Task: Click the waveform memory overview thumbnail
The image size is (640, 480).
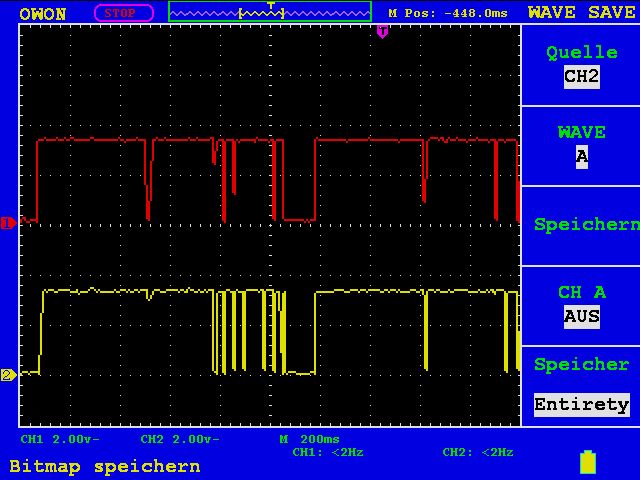Action: pyautogui.click(x=270, y=12)
